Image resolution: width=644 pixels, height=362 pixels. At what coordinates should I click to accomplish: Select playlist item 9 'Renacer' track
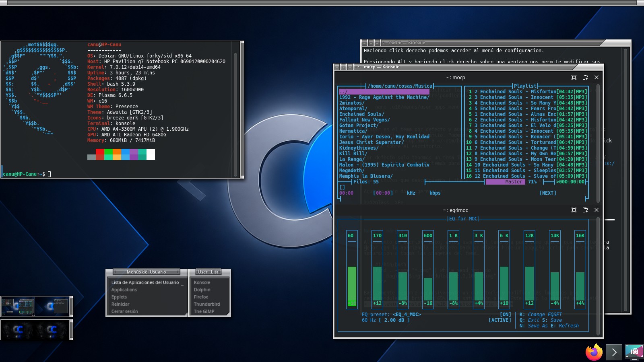527,137
